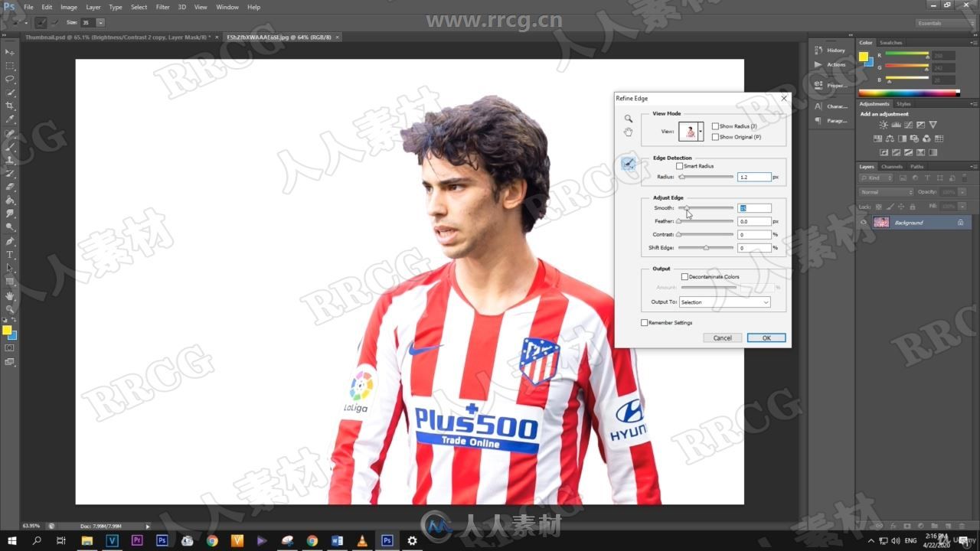Select the Refine Radius tool in dialog
The image size is (980, 551).
click(x=628, y=163)
